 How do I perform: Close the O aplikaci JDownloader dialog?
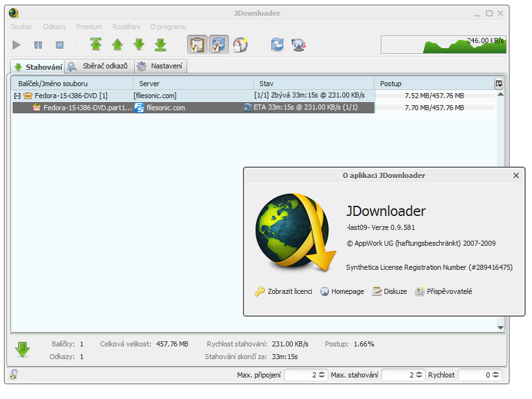(x=516, y=175)
